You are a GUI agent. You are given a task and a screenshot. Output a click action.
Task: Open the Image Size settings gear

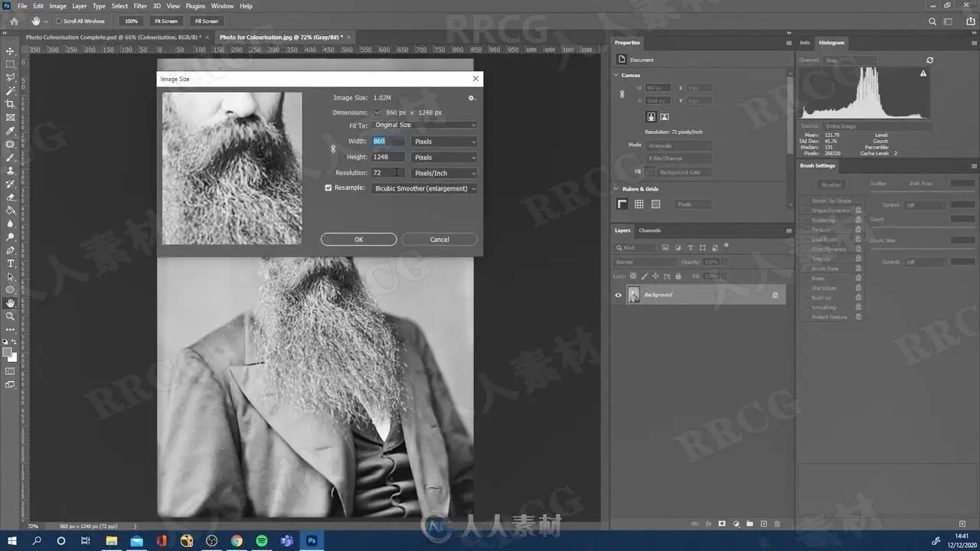[x=472, y=98]
